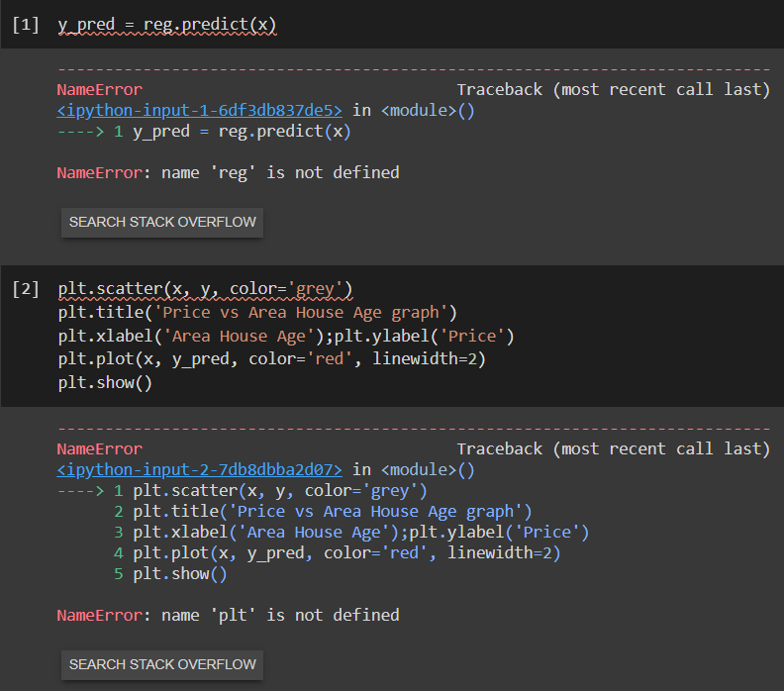784x691 pixels.
Task: Click the cell 2 execution count [2]
Action: [x=26, y=288]
